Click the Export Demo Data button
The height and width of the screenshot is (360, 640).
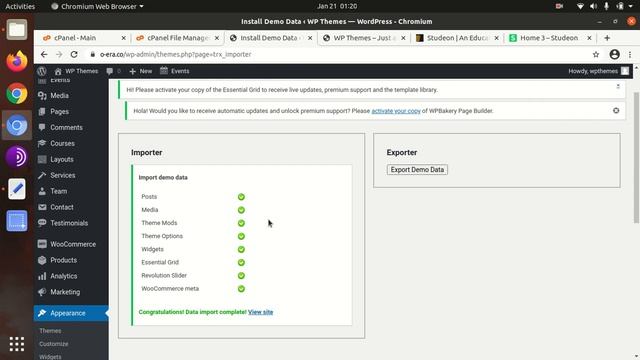(417, 169)
